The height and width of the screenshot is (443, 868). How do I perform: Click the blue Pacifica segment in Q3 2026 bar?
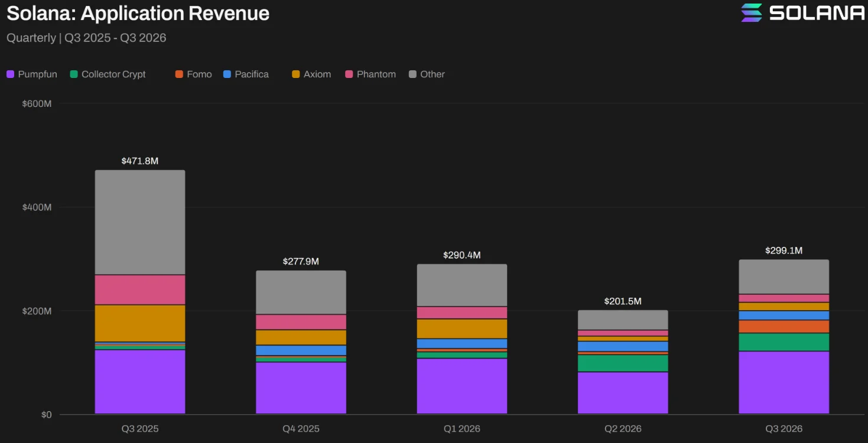tap(784, 315)
